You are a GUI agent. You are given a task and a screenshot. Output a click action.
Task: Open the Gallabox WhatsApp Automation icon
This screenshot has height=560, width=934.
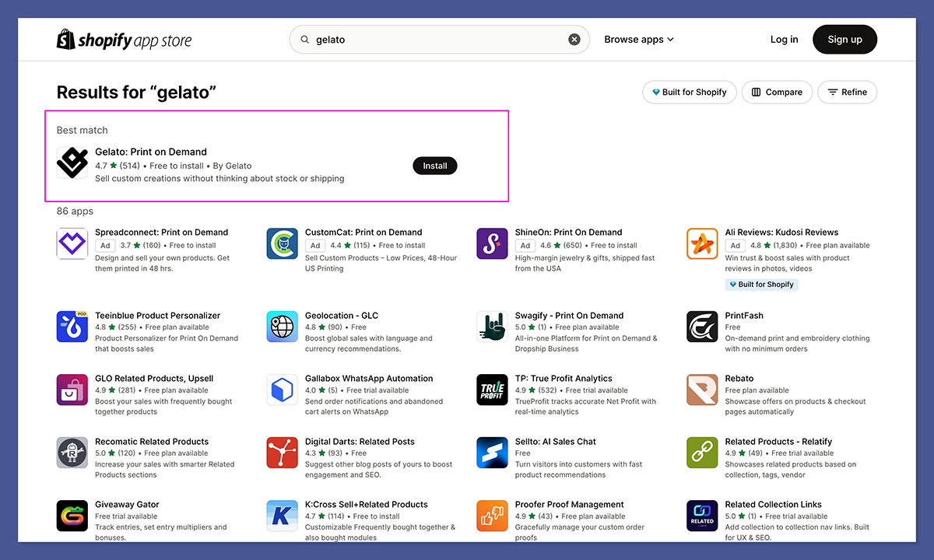click(x=282, y=390)
